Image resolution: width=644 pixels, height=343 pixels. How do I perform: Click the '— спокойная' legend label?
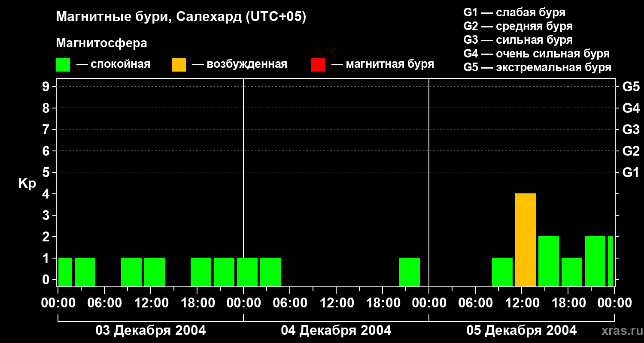pyautogui.click(x=113, y=65)
